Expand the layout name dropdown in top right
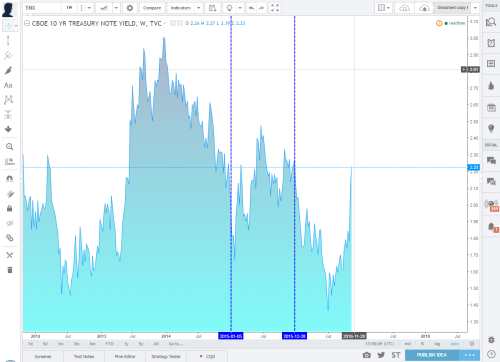 pyautogui.click(x=475, y=8)
